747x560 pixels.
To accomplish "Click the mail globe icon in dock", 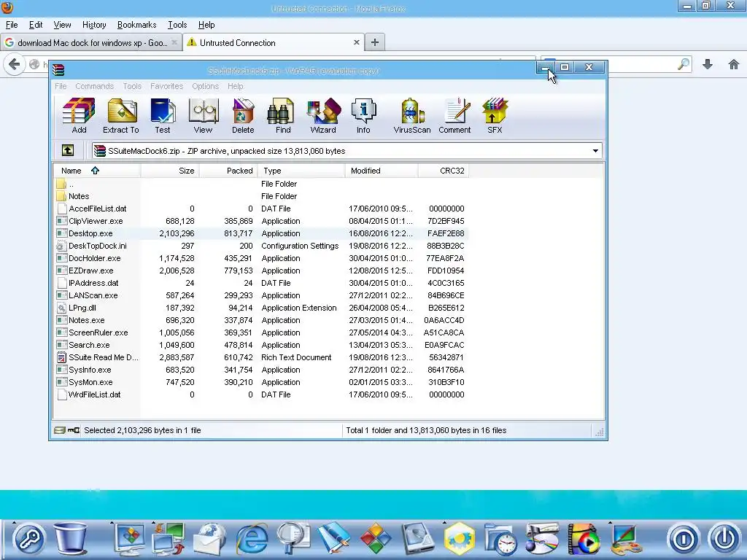I will [209, 539].
